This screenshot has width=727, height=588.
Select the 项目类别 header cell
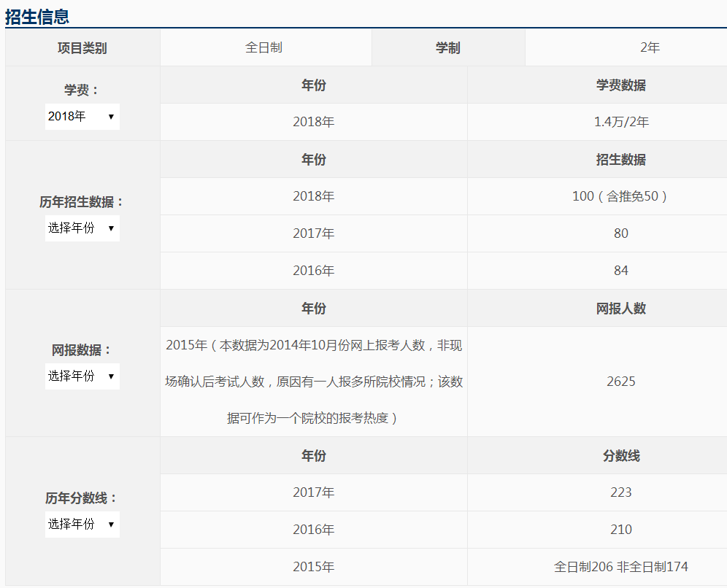[x=82, y=48]
